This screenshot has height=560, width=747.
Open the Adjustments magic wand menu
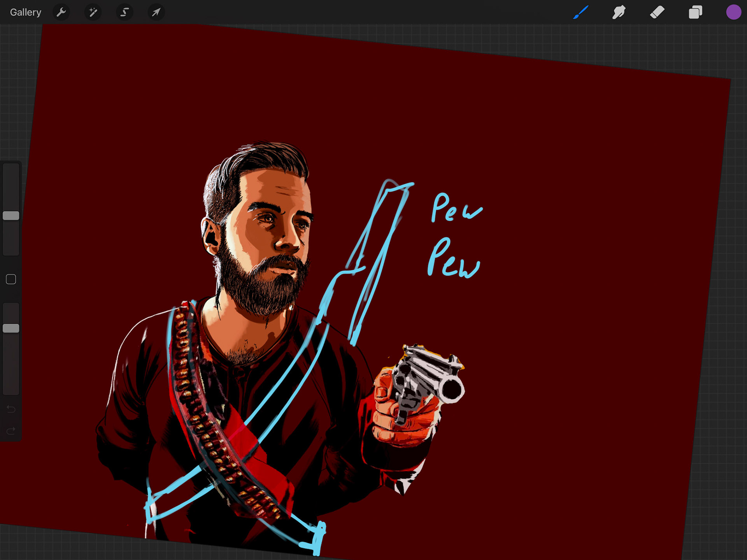tap(93, 12)
